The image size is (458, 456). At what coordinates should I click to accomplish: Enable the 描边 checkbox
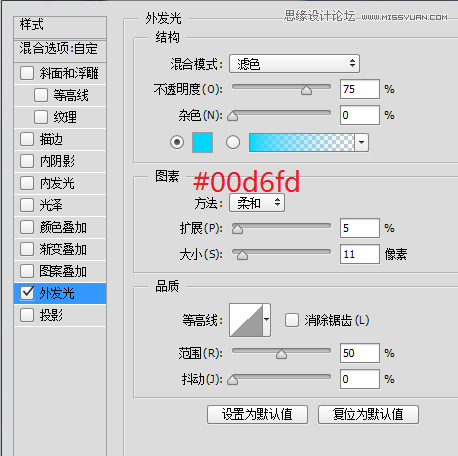(27, 139)
